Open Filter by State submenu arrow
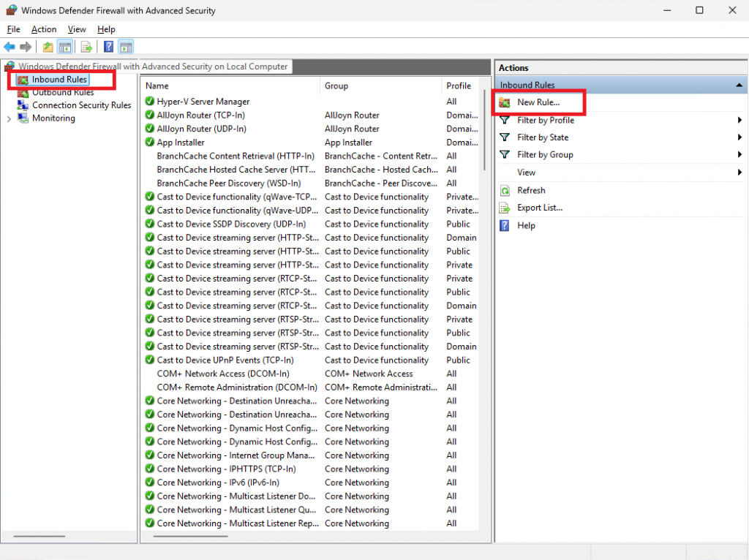 (x=739, y=137)
